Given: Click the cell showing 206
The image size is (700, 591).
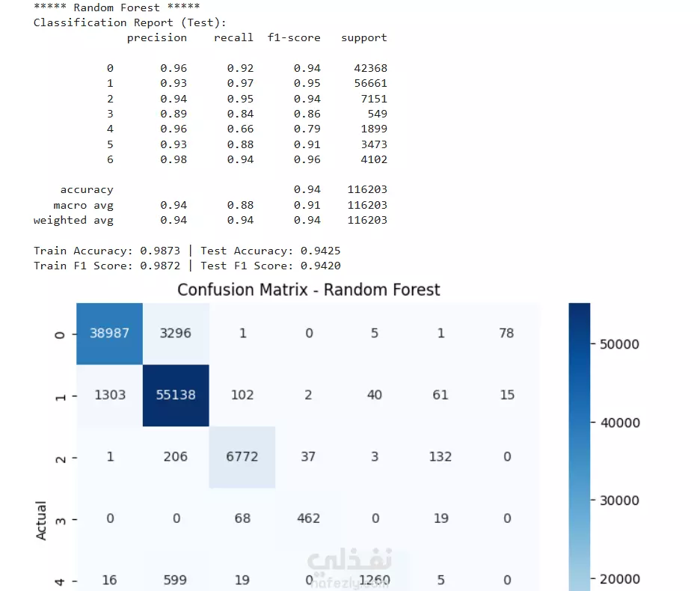Looking at the screenshot, I should (x=176, y=457).
